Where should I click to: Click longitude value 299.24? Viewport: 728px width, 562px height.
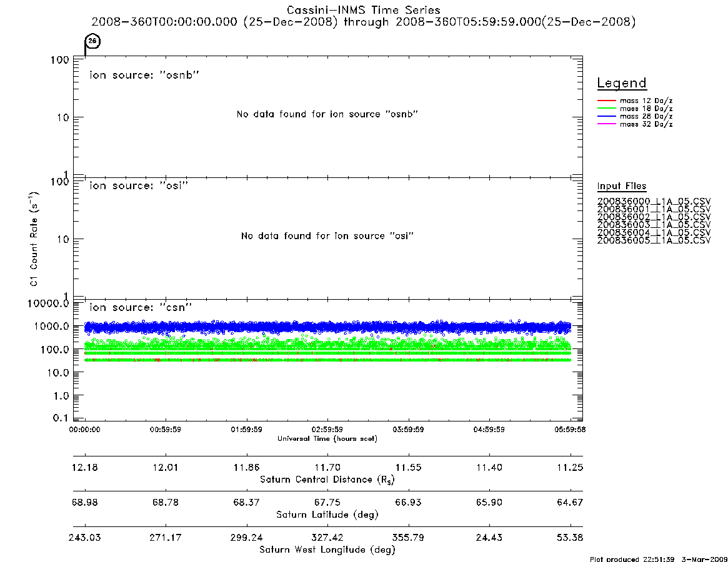(x=247, y=538)
